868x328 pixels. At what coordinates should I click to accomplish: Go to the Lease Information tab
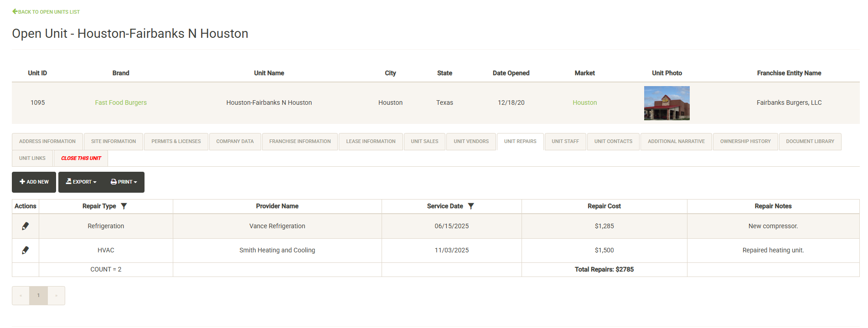371,142
